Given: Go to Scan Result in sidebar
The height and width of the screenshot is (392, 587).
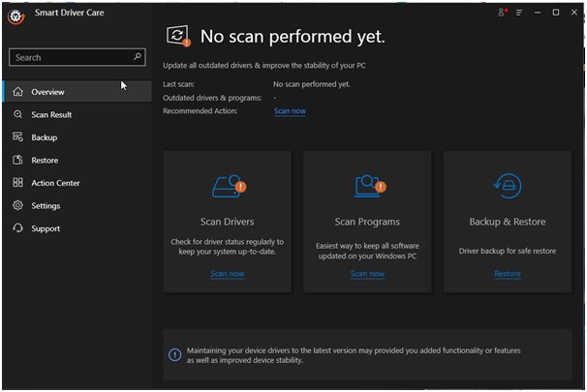Looking at the screenshot, I should click(x=51, y=115).
